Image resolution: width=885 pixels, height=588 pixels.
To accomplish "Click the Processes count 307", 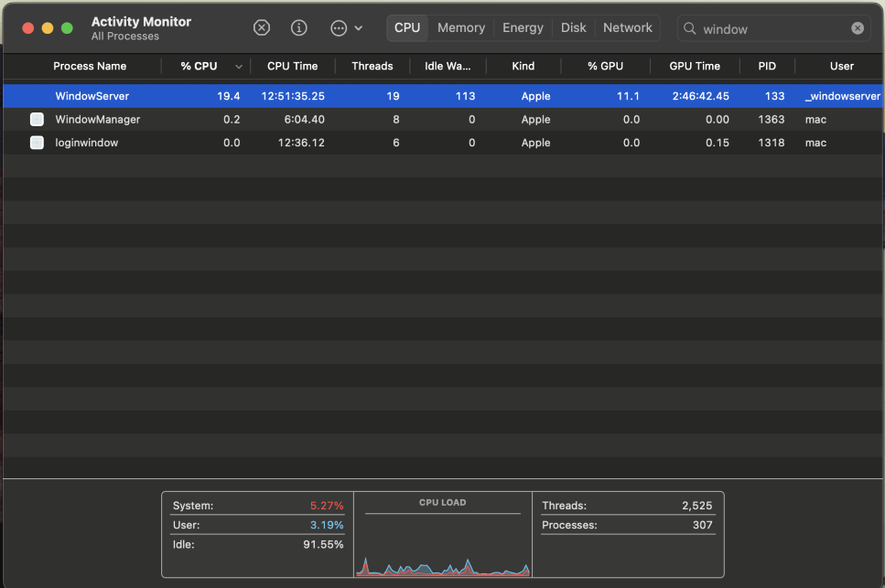I will [702, 525].
